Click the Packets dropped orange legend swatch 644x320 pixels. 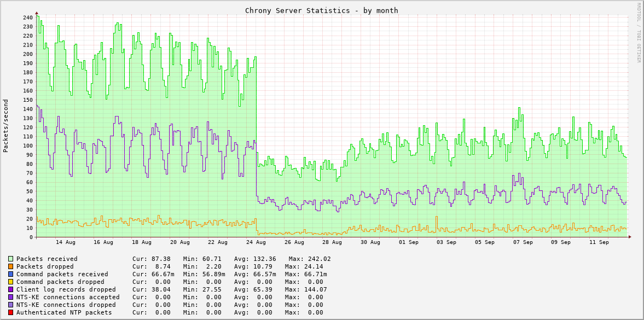(x=11, y=266)
